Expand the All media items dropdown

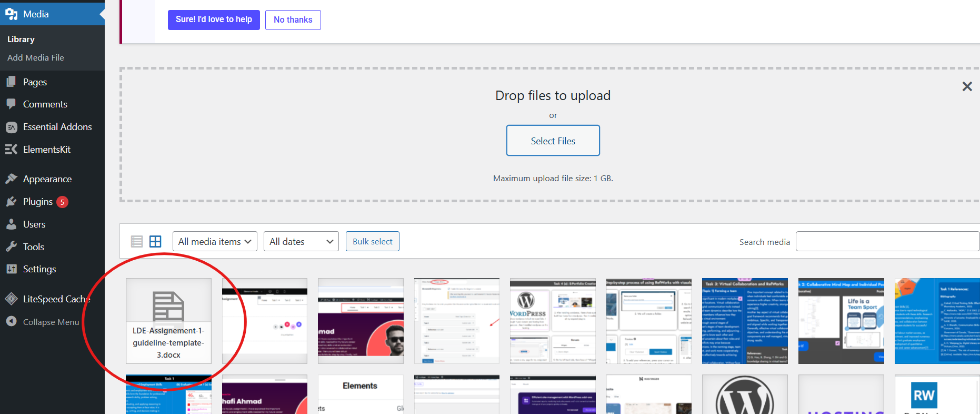[x=215, y=242]
